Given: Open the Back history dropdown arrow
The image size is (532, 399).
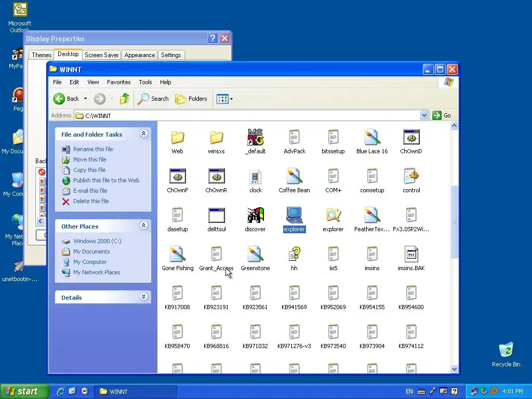Looking at the screenshot, I should [x=86, y=99].
